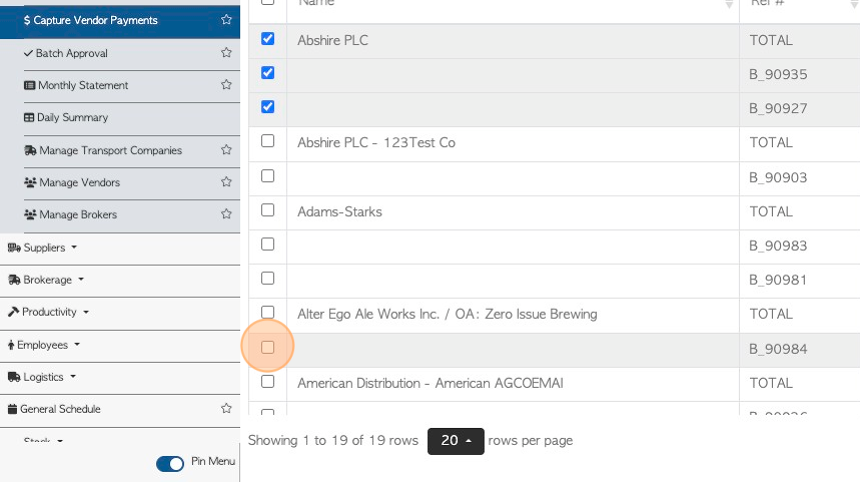860x482 pixels.
Task: Click reference B_90984
Action: click(778, 349)
